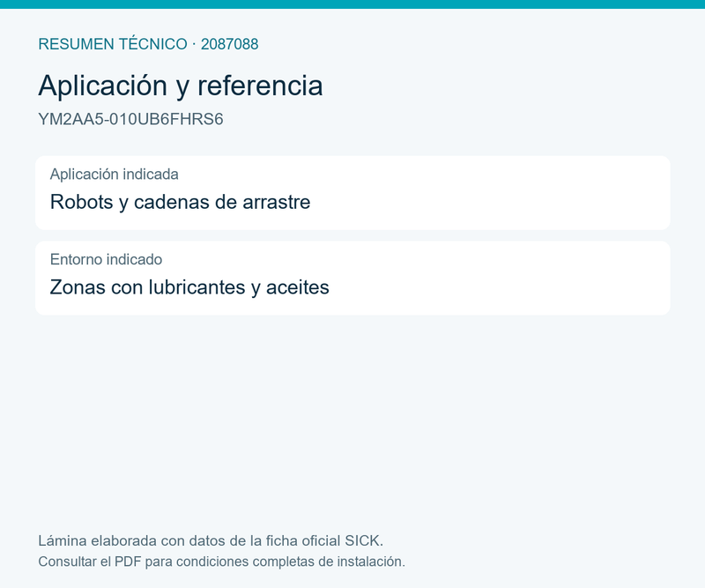
Task: Click the 'Consultar el PDF' footer note
Action: point(222,562)
